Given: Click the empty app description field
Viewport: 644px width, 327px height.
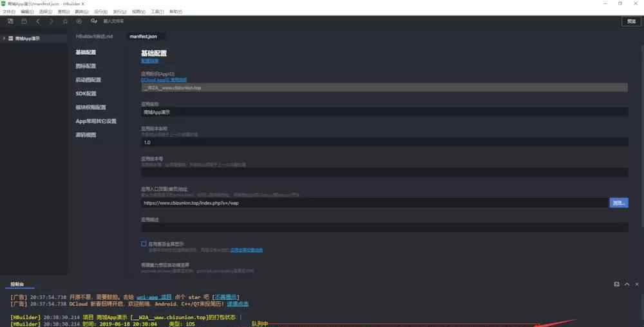Looking at the screenshot, I should click(384, 228).
